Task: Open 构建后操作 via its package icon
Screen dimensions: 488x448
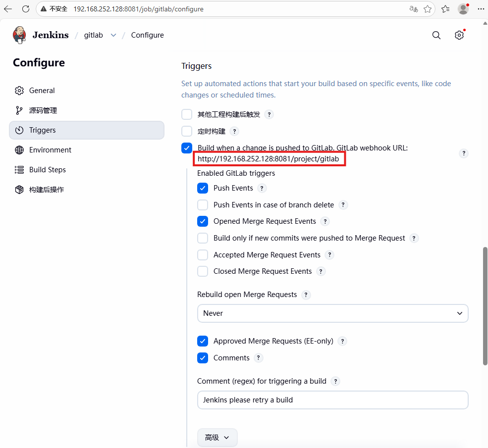Action: [x=19, y=189]
